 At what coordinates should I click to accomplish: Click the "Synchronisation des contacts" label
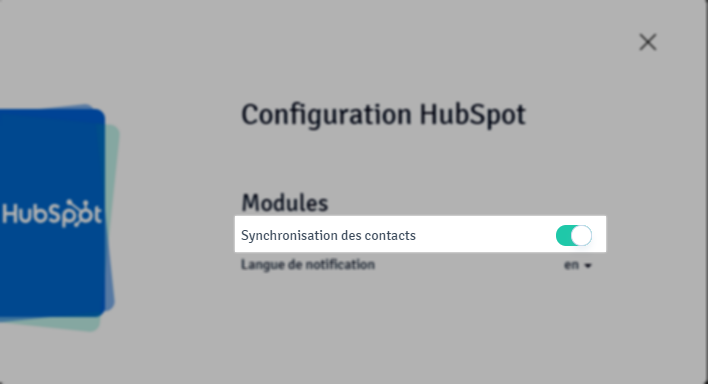point(328,235)
